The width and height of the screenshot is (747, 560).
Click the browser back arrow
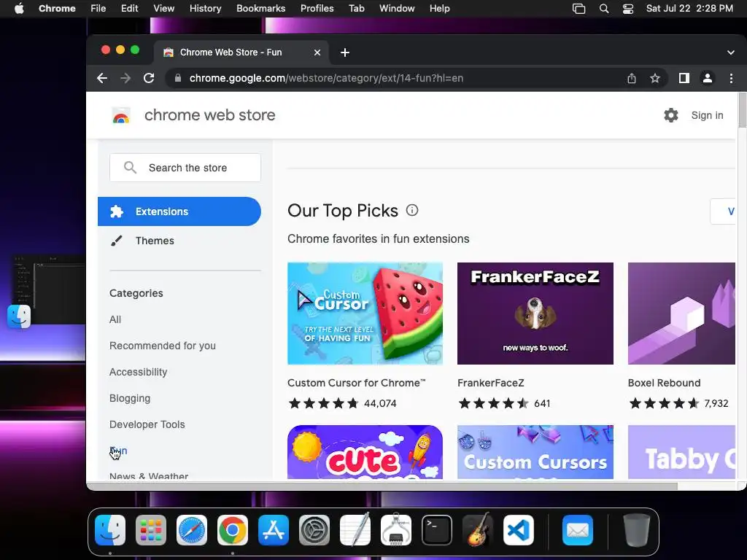[102, 78]
